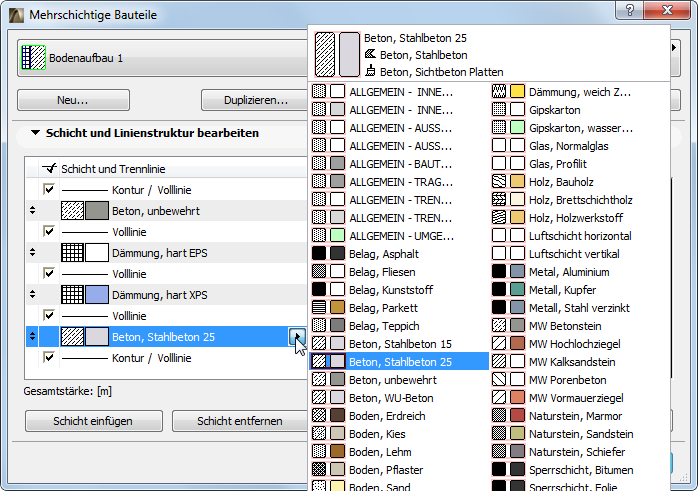Image resolution: width=698 pixels, height=491 pixels.
Task: Click hatch icon of Beton, unbewehrt layer
Action: coord(72,211)
